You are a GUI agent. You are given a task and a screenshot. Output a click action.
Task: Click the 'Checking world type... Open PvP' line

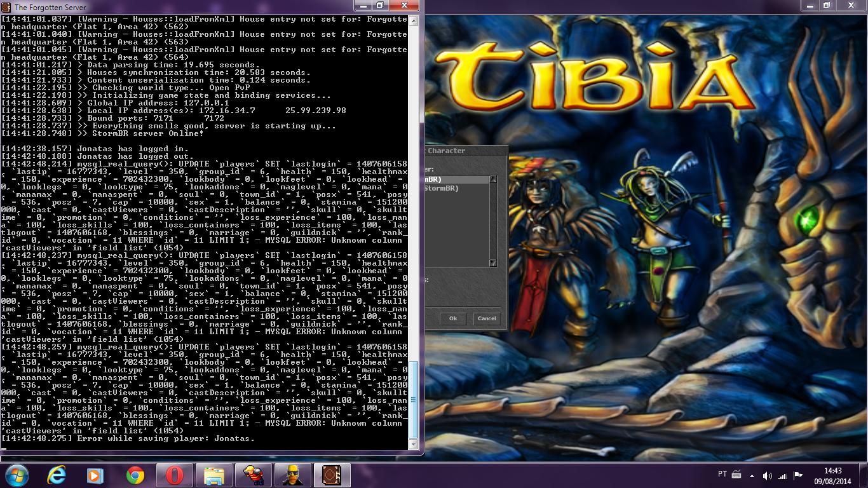[x=125, y=88]
